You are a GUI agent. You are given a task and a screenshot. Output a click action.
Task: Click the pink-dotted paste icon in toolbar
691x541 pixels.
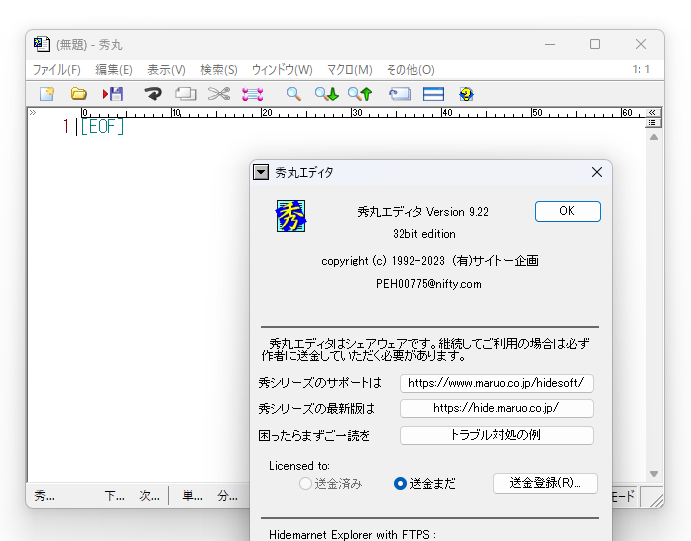pos(253,94)
